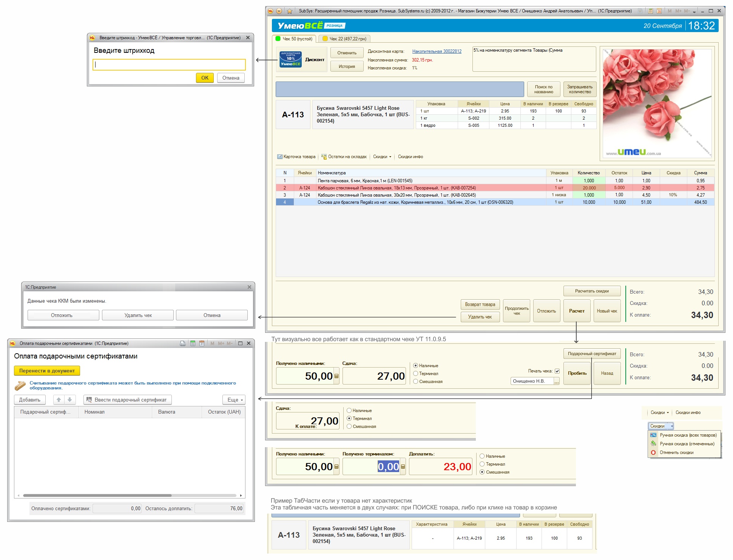Select the Смешанная payment radio option

point(416,382)
